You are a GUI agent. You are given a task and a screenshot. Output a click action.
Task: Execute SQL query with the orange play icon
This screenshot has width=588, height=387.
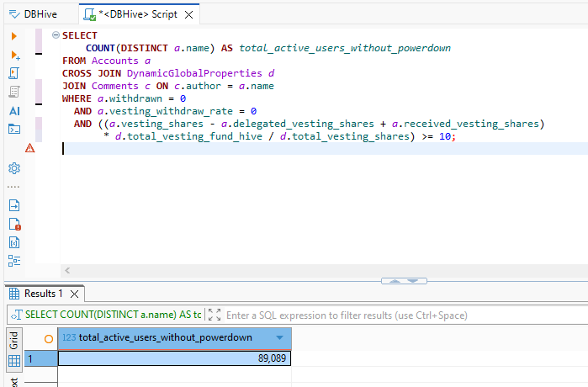tap(14, 36)
